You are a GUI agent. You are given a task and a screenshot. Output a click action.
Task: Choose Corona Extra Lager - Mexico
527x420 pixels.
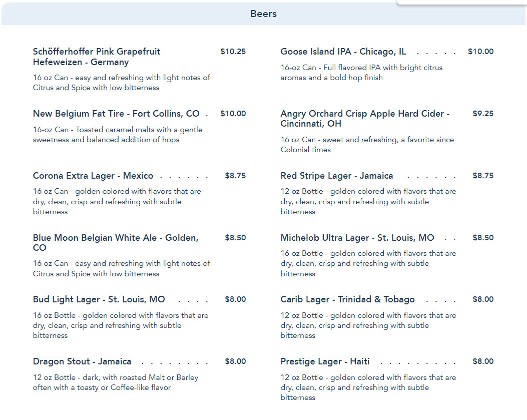click(x=93, y=176)
